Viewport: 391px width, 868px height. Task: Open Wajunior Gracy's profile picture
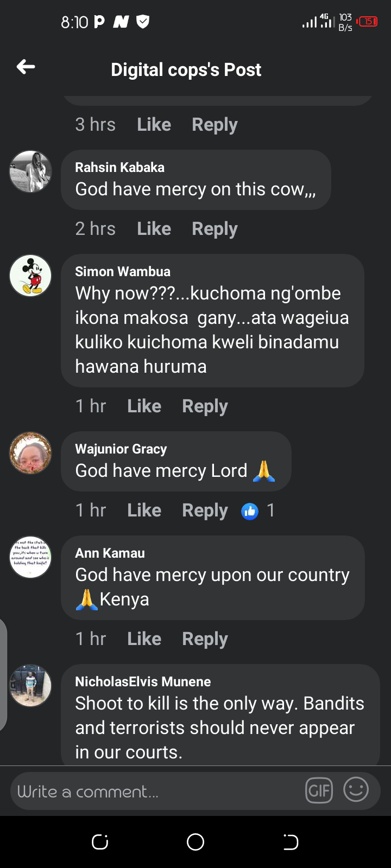point(30,453)
